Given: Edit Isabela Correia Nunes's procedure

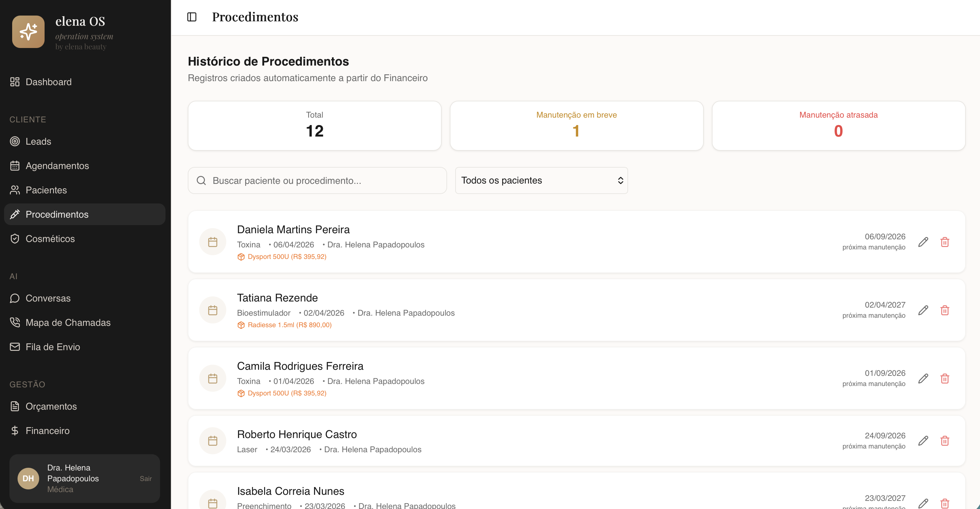Looking at the screenshot, I should pyautogui.click(x=923, y=503).
